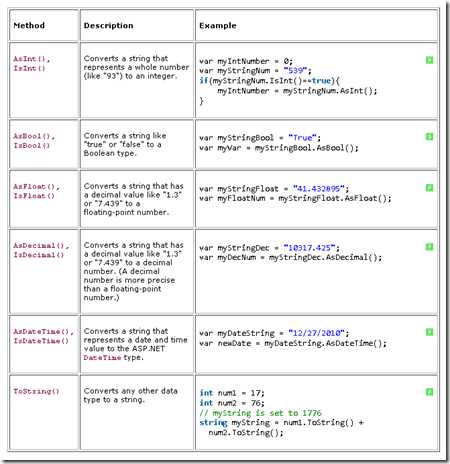
Task: Click the "12/27/2010" string in code
Action: click(317, 333)
